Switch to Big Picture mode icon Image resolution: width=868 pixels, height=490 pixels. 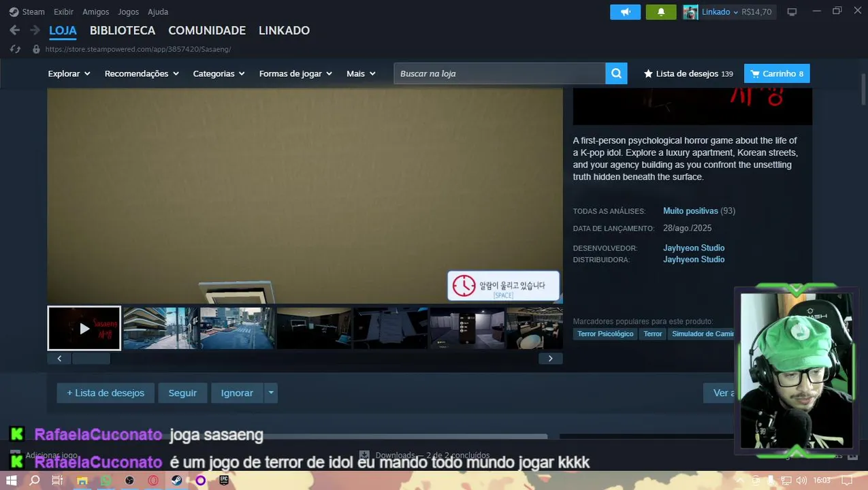pos(792,12)
